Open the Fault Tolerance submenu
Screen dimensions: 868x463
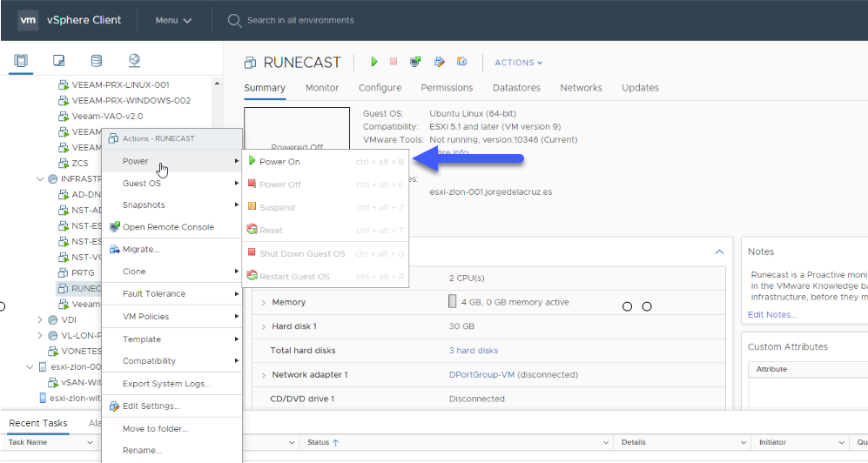pyautogui.click(x=172, y=294)
